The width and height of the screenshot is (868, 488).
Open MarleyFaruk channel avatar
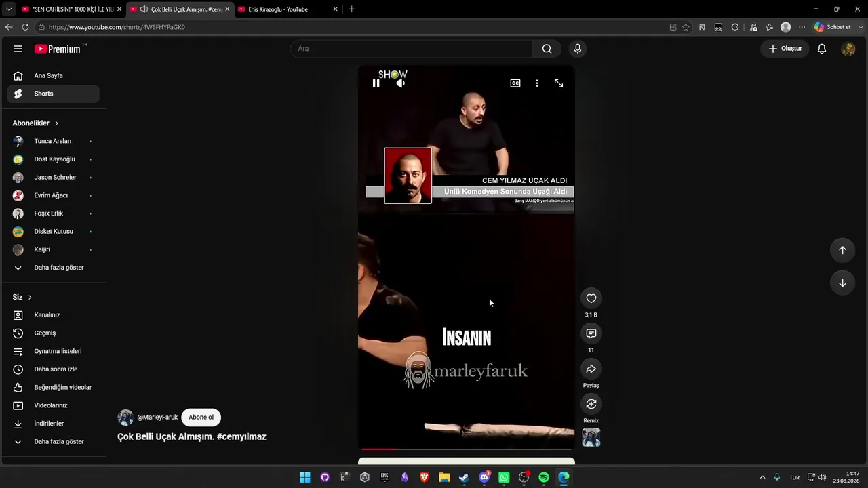click(x=125, y=418)
